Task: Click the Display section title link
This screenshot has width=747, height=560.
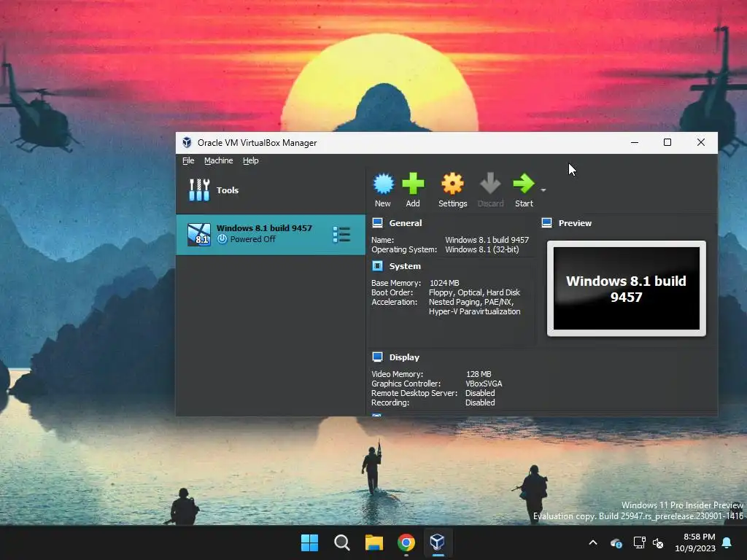Action: pyautogui.click(x=404, y=357)
